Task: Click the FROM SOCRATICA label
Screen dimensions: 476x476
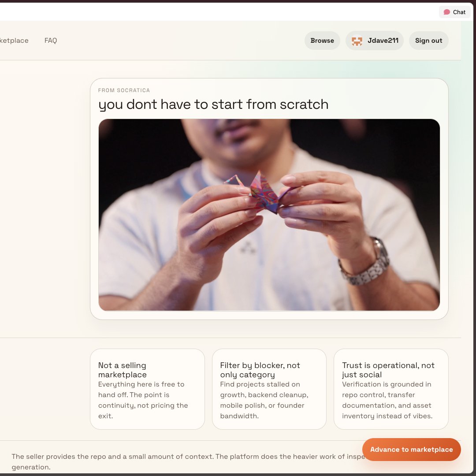Action: (x=124, y=90)
